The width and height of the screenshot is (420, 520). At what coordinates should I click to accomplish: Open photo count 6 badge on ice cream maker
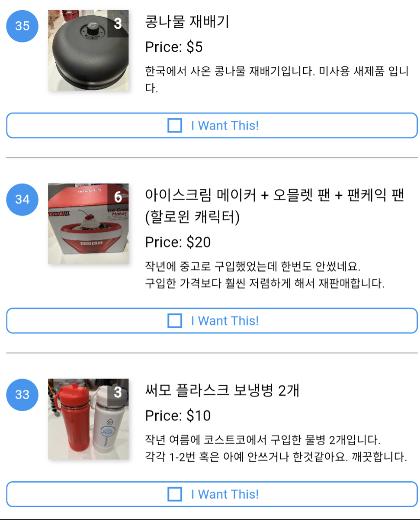pos(118,197)
